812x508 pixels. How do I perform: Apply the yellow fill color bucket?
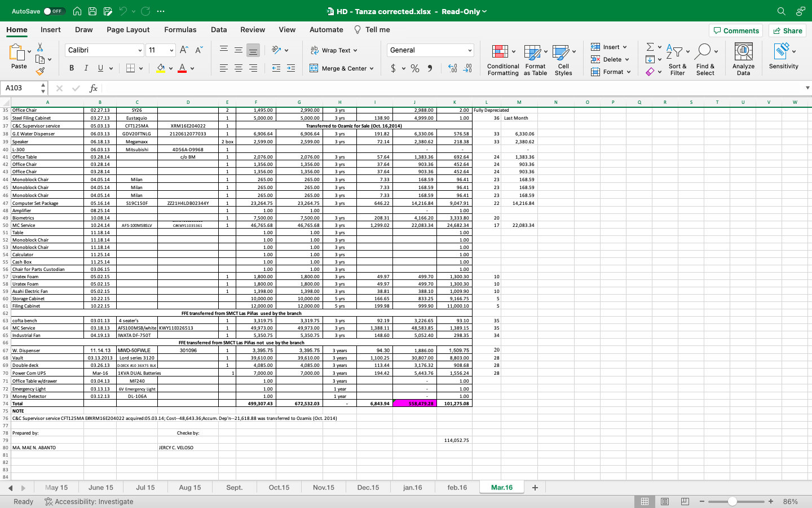coord(161,68)
